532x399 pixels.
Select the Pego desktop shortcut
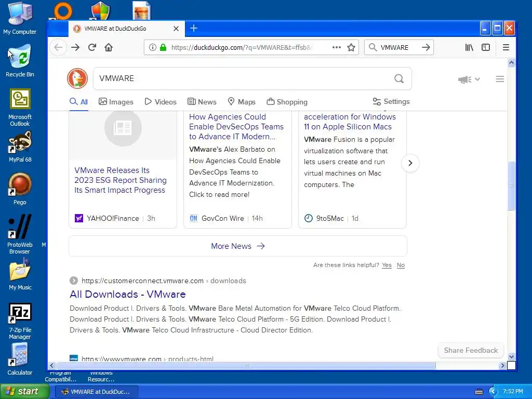pyautogui.click(x=20, y=189)
